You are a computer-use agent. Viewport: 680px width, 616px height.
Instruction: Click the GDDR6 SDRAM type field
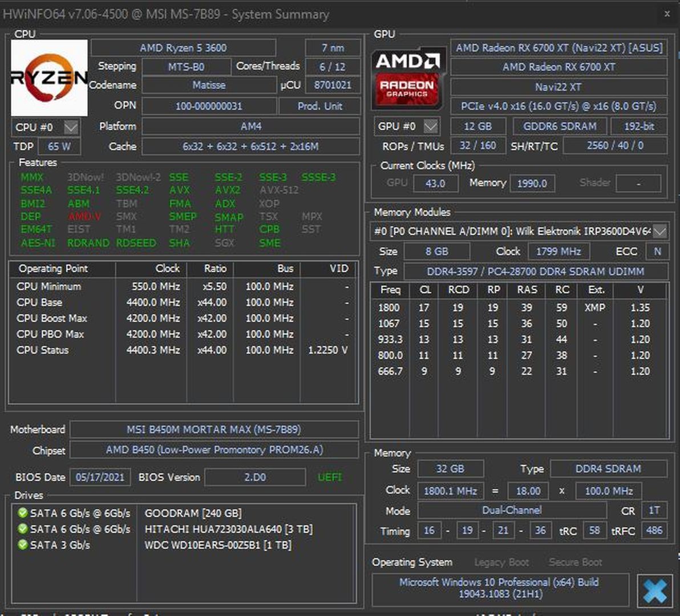(560, 126)
